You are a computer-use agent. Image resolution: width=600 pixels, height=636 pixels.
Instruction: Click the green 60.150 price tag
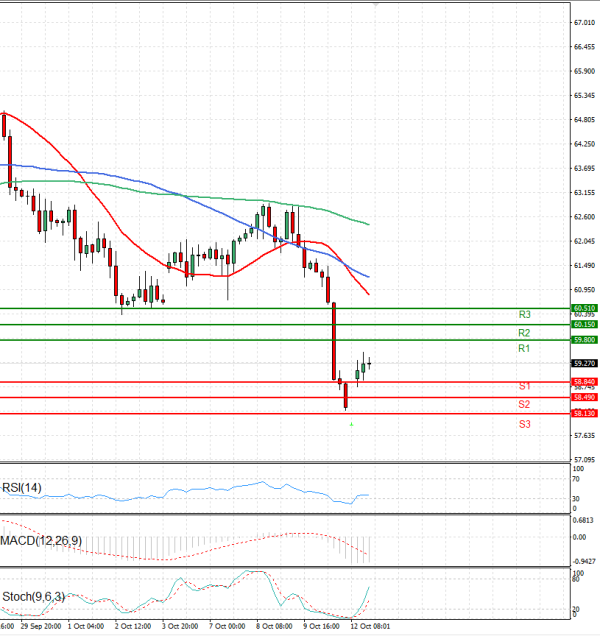coord(584,324)
